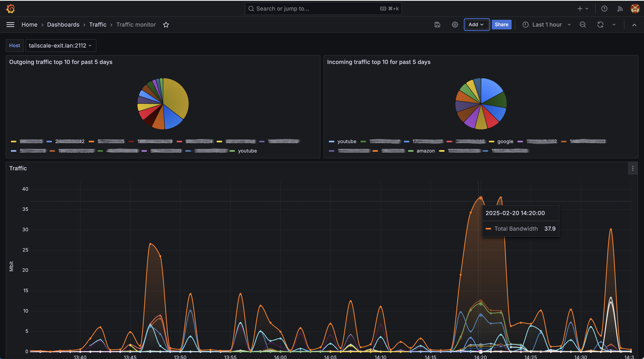Click the zoom out time range icon
This screenshot has height=359, width=644.
[583, 24]
